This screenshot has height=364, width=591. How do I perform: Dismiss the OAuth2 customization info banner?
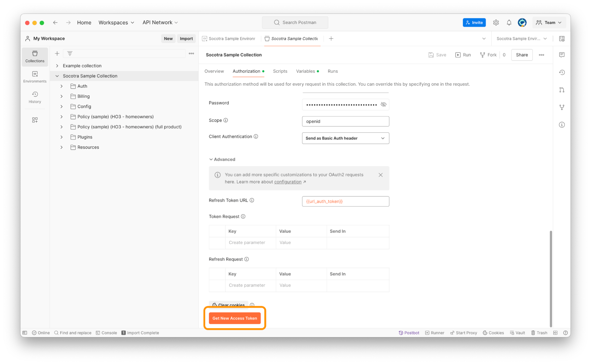[380, 175]
